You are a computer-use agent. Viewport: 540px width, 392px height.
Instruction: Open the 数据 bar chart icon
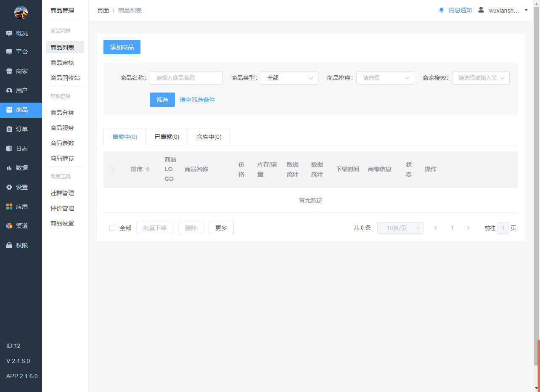click(x=9, y=168)
